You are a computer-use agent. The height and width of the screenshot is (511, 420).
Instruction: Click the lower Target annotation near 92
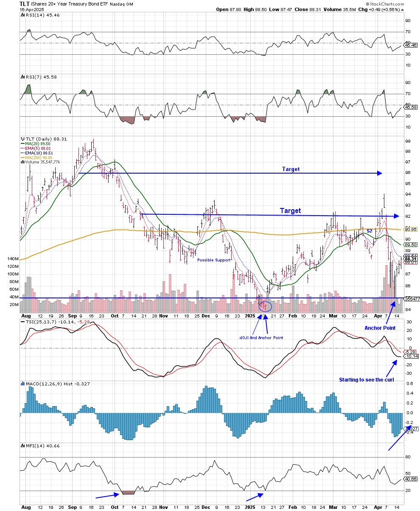[290, 211]
